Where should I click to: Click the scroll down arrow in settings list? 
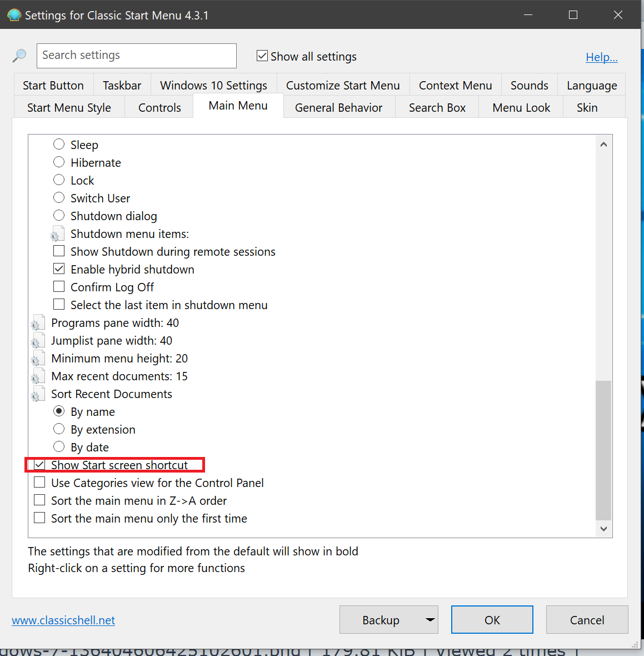(x=603, y=529)
